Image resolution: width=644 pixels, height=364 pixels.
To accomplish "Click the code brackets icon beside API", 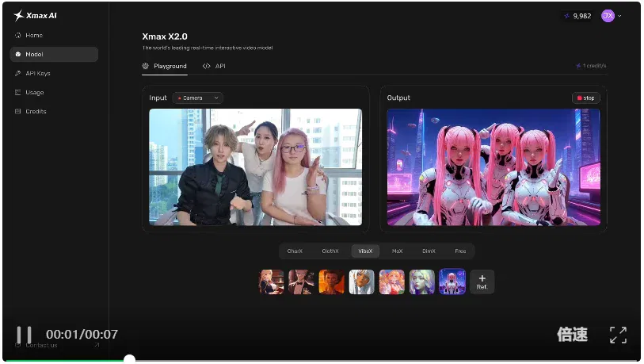I will [206, 67].
